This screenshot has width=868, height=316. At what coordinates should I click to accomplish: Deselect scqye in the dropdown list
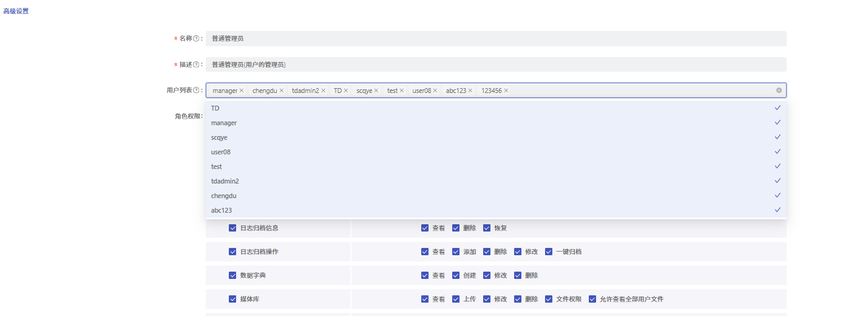click(496, 137)
